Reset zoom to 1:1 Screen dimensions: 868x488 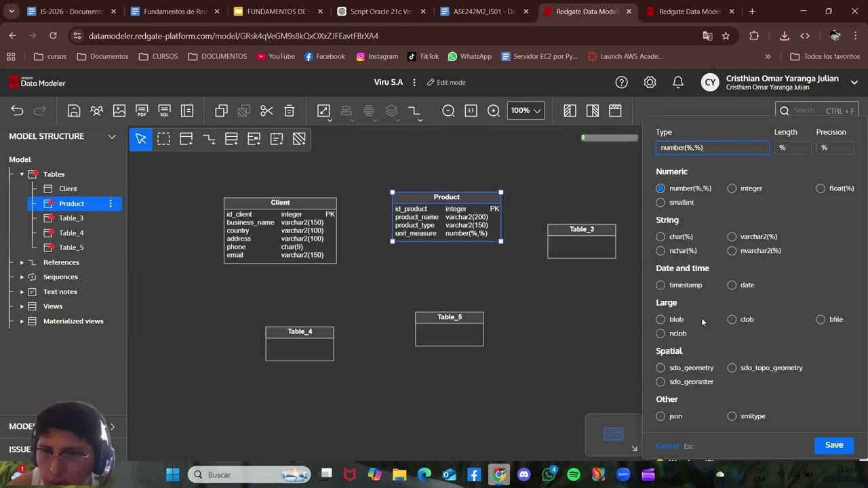tap(471, 110)
